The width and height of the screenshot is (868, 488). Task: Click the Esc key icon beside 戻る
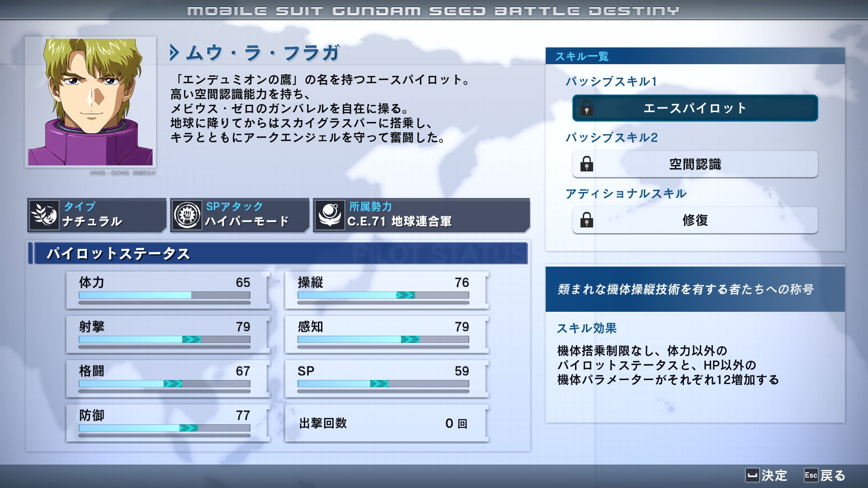(x=811, y=475)
